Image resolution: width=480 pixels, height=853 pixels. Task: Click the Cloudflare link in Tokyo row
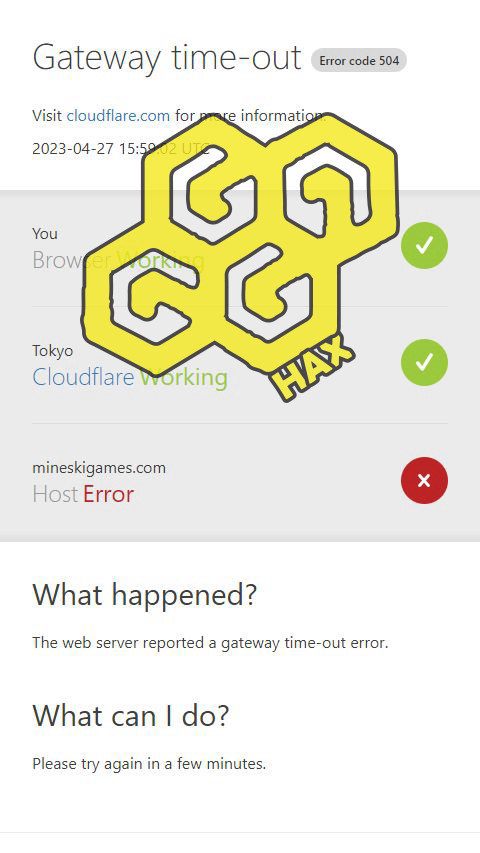pos(83,376)
